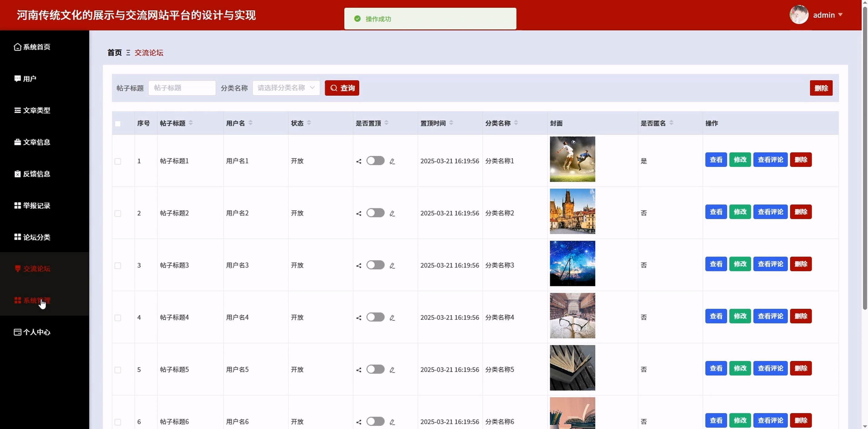Open the 分类名称 category dropdown

pyautogui.click(x=286, y=88)
